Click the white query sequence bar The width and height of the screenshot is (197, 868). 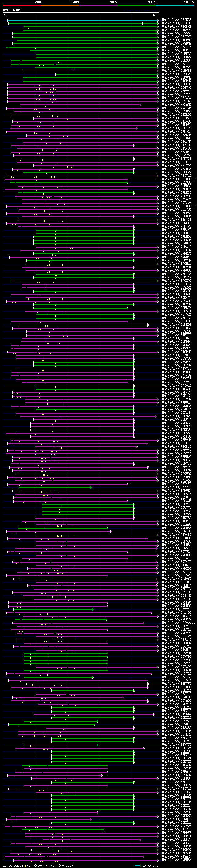click(x=81, y=13)
